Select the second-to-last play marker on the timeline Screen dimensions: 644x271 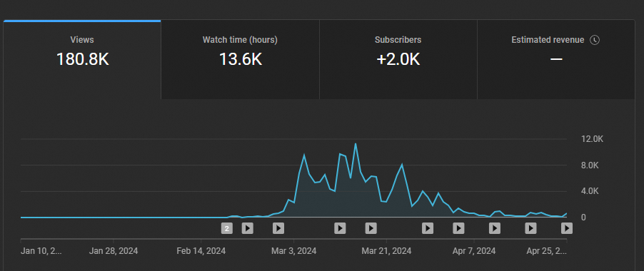pyautogui.click(x=530, y=228)
